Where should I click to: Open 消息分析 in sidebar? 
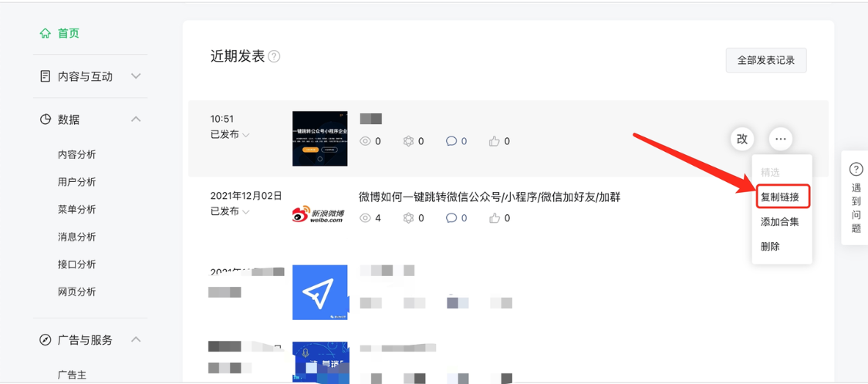(x=76, y=237)
